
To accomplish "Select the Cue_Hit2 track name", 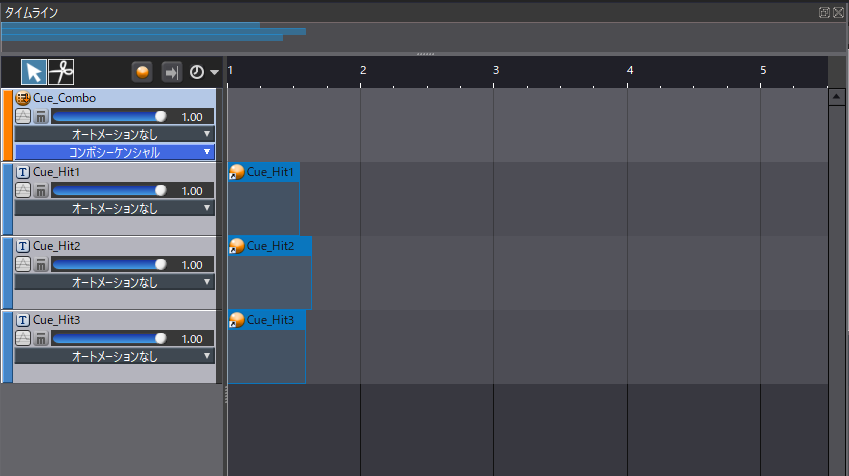I will click(56, 246).
